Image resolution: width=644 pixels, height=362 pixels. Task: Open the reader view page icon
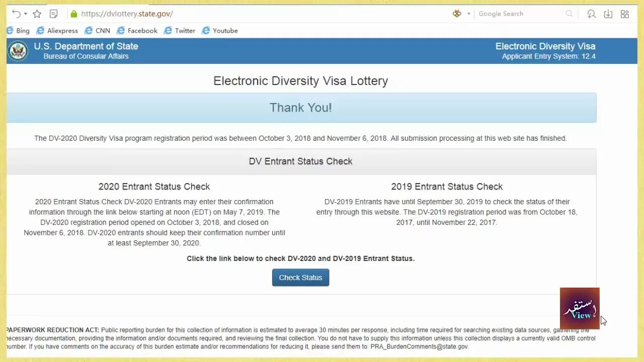tap(54, 14)
